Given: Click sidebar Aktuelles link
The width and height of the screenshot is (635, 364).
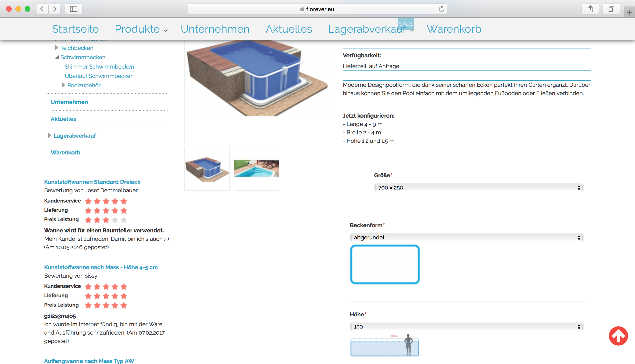Looking at the screenshot, I should (x=64, y=119).
